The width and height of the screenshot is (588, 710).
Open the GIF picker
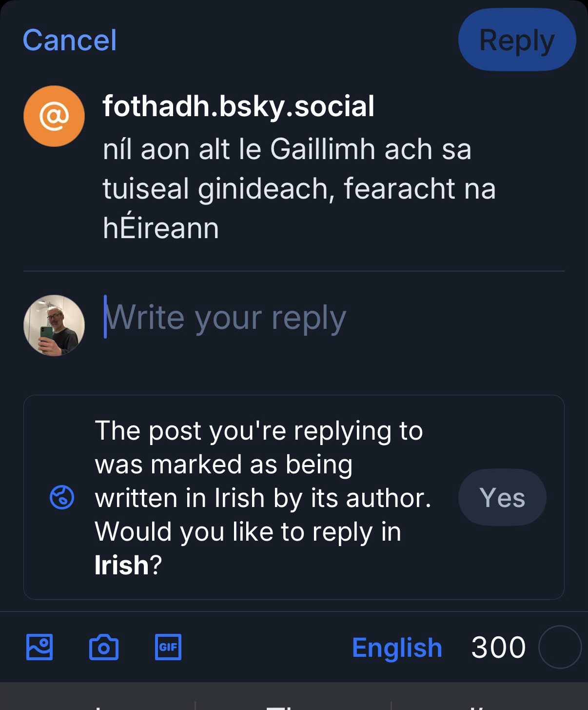point(168,647)
